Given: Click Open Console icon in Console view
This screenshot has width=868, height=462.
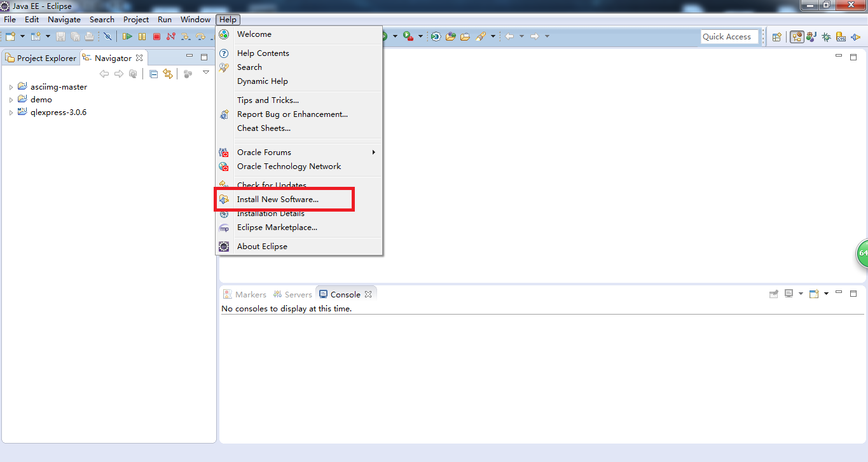Looking at the screenshot, I should (x=814, y=294).
